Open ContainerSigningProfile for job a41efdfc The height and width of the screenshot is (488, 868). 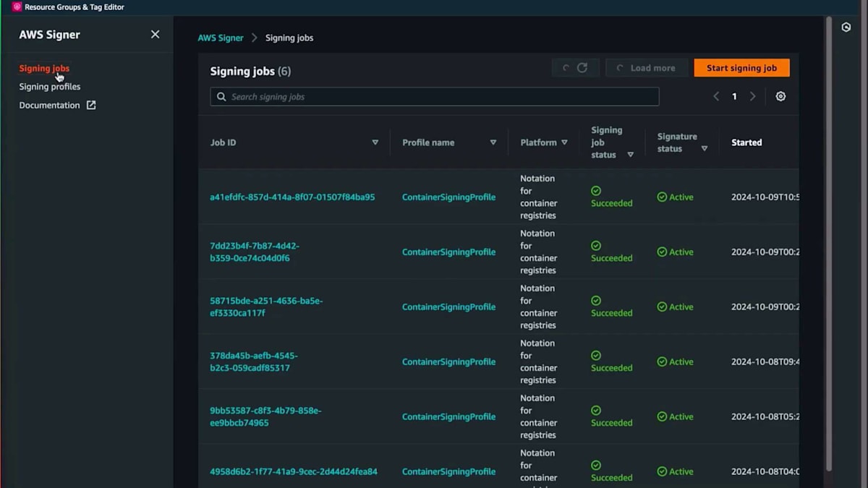[x=448, y=197]
